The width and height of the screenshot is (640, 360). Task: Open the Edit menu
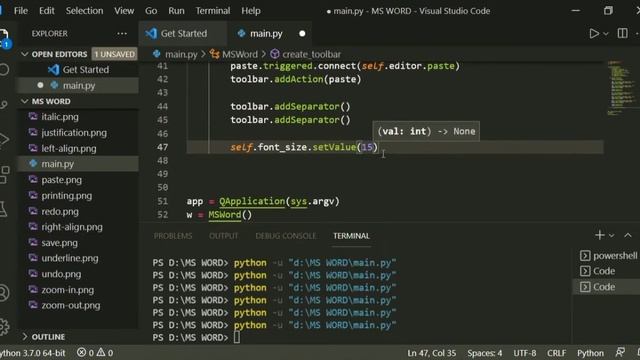[47, 11]
